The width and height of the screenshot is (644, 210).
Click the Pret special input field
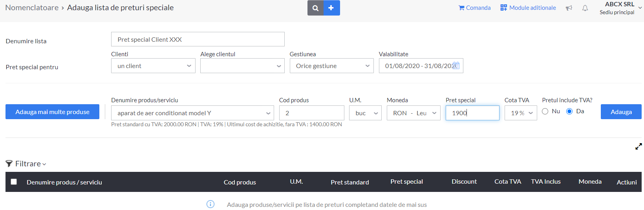coord(472,113)
